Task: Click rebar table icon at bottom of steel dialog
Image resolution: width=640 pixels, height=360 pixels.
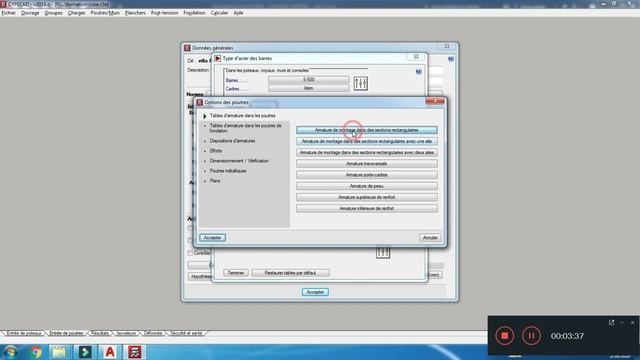Action: 383,253
